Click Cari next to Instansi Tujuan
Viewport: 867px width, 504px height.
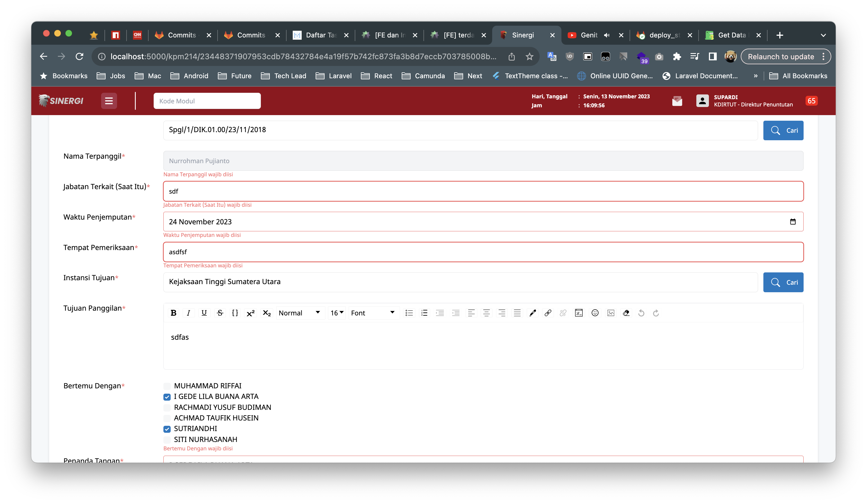coord(783,282)
